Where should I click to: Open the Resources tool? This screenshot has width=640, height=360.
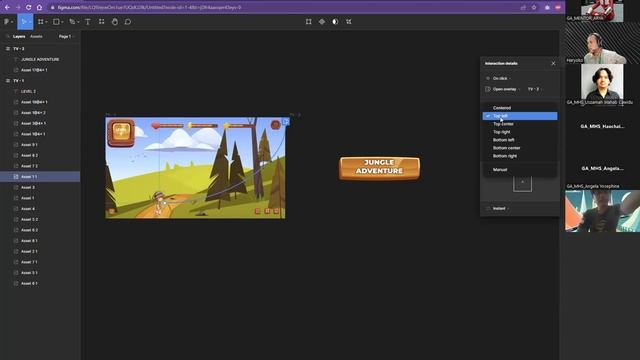pyautogui.click(x=101, y=22)
